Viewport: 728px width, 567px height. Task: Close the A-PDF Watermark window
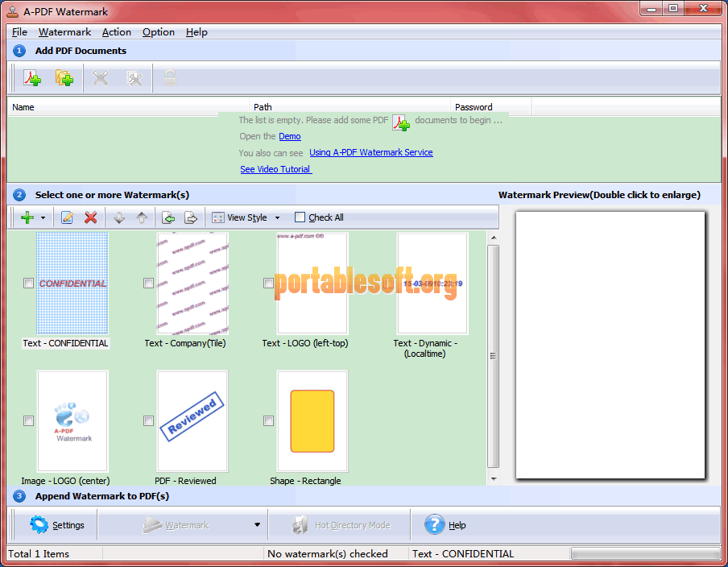[703, 9]
